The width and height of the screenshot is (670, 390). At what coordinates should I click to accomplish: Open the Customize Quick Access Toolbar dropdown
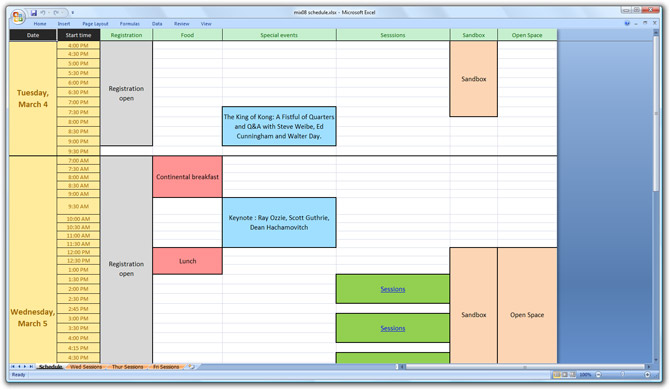pyautogui.click(x=73, y=13)
